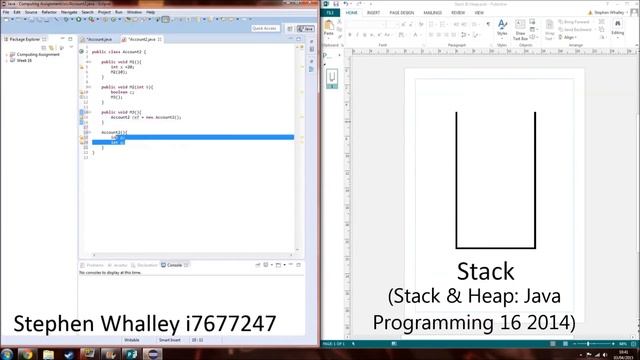The height and width of the screenshot is (360, 640).
Task: Toggle Underline formatting in Publisher
Action: point(364,35)
